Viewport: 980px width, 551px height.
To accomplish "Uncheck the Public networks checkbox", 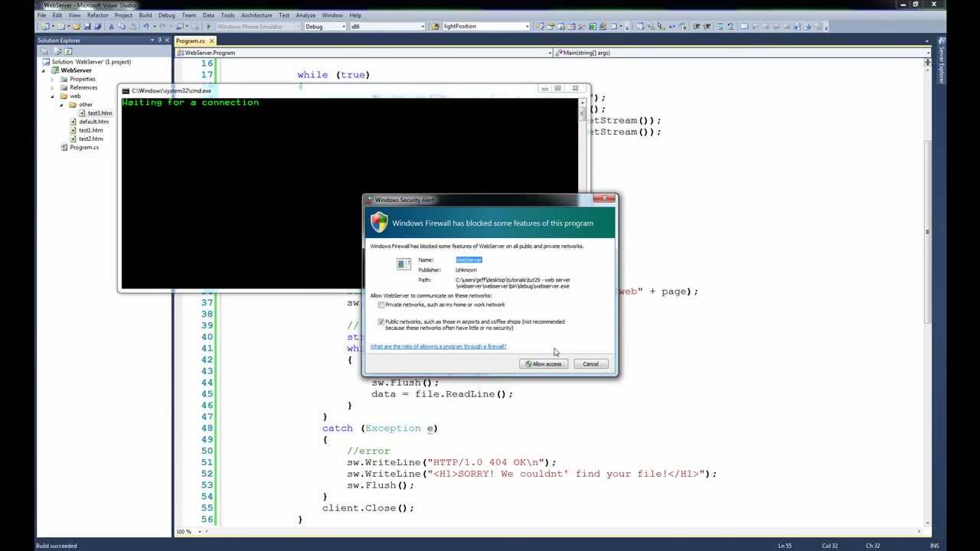I will (x=381, y=322).
